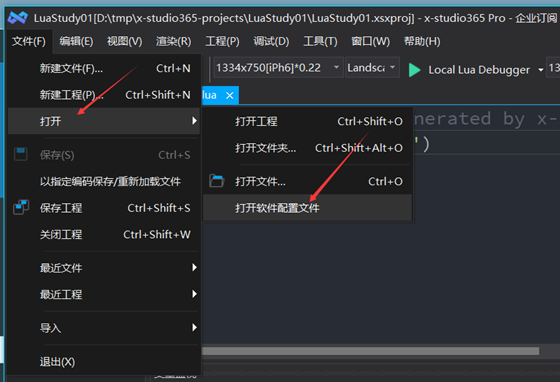Choose 关闭工程 menu entry
The height and width of the screenshot is (382, 560).
[x=104, y=234]
